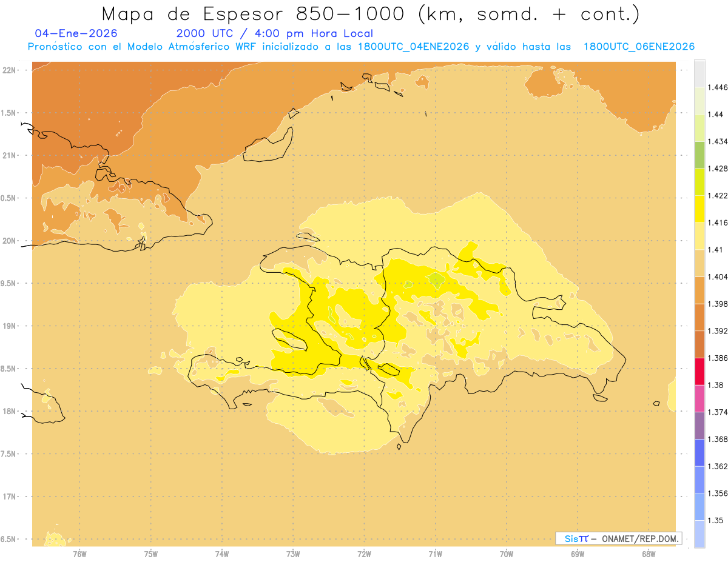Pick the periwinkle swatch between 1.356 and 1.362

(x=699, y=480)
